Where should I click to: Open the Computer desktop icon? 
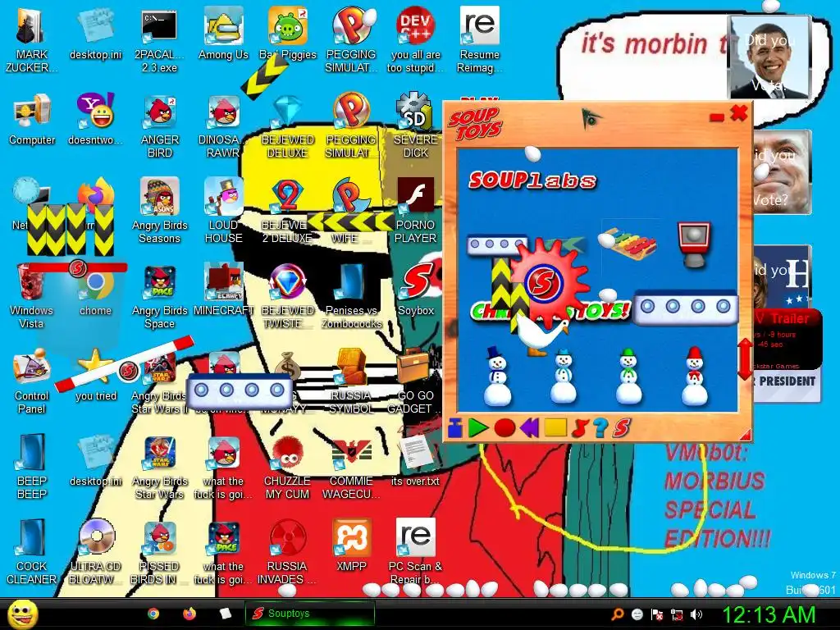(32, 119)
